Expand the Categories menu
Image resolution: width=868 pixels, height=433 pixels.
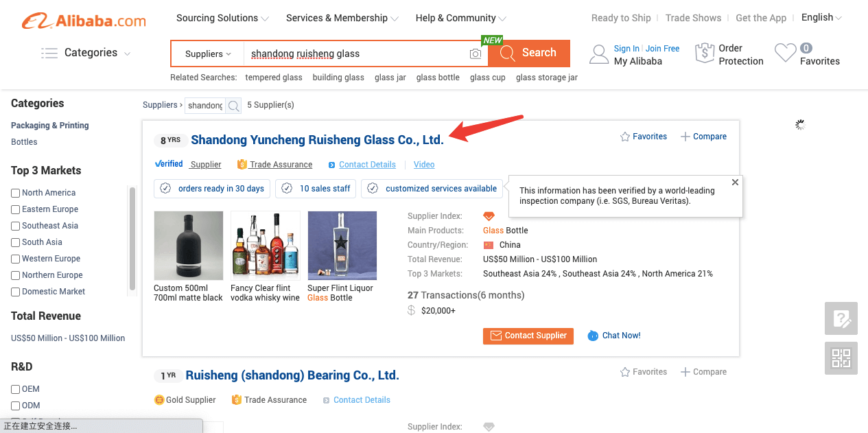click(86, 53)
